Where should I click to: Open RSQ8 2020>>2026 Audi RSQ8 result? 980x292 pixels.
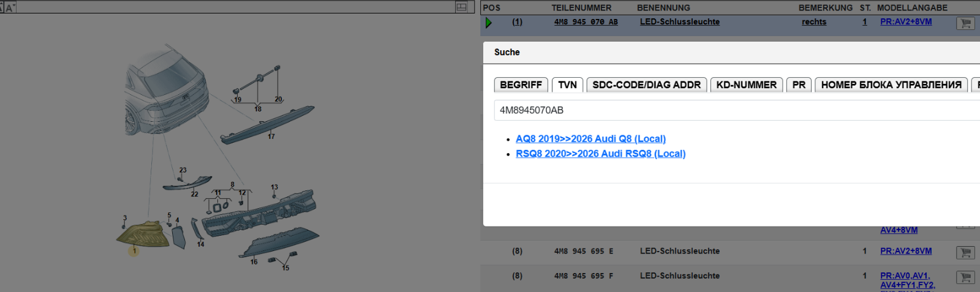[600, 154]
